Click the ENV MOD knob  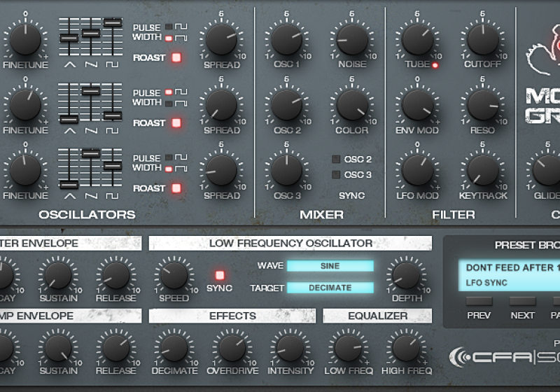[417, 104]
